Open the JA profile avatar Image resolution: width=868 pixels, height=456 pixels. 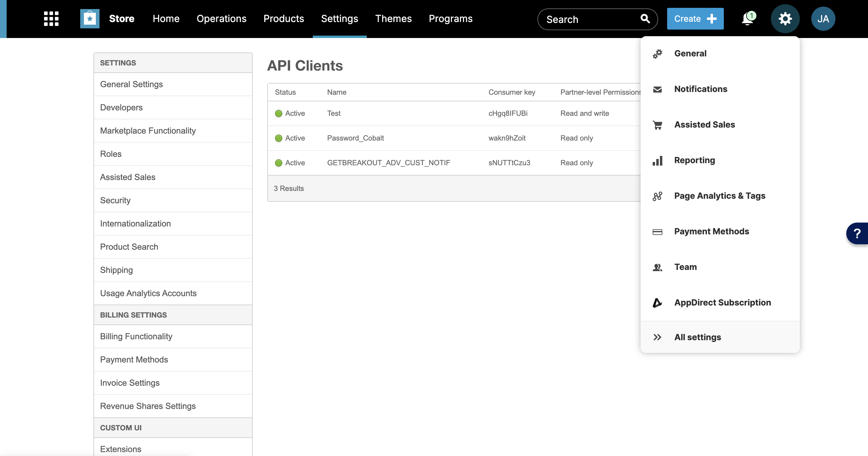coord(823,18)
